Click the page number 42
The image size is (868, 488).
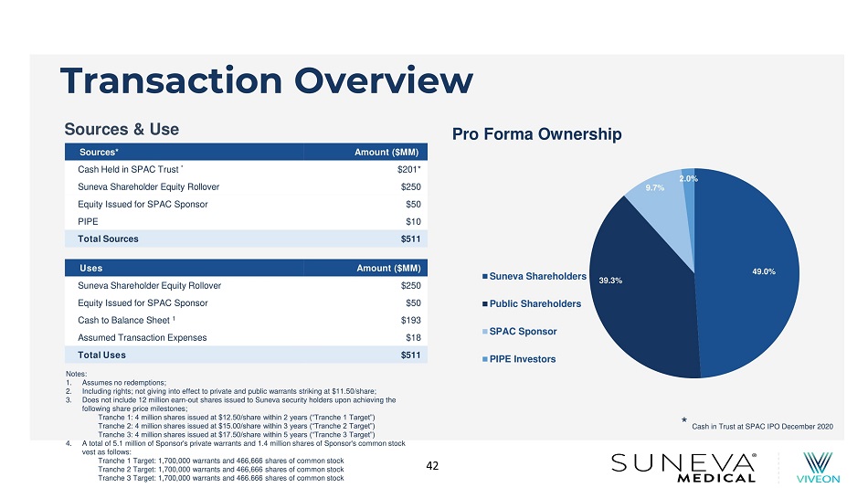tap(433, 466)
